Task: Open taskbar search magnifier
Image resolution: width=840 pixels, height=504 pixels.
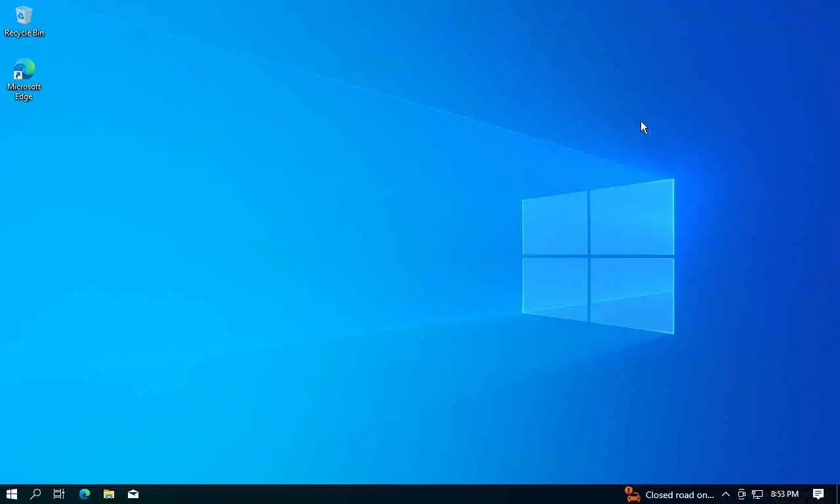Action: pos(35,494)
